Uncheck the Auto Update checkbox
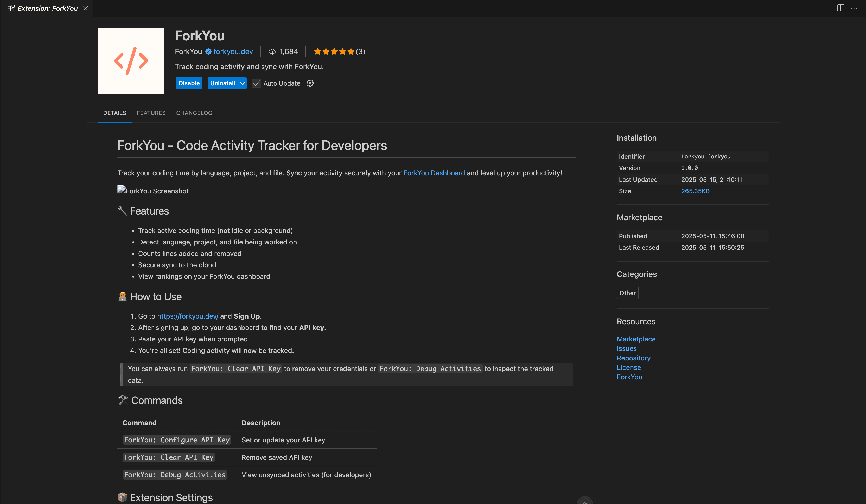The image size is (866, 504). click(x=256, y=83)
